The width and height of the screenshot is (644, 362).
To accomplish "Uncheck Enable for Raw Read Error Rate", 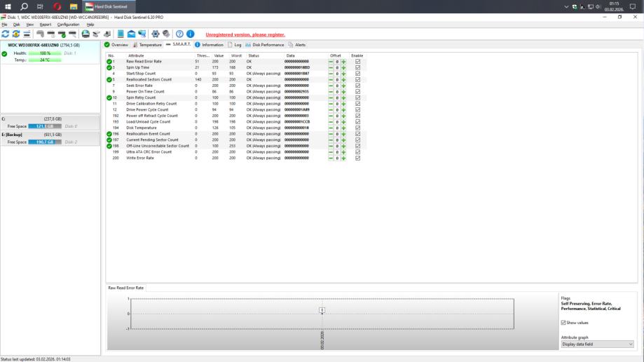I will (x=357, y=62).
